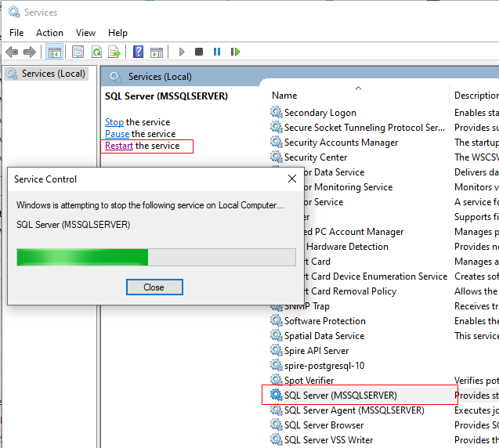Toggle the Show/Hide Console Tree button
499x448 pixels.
54,52
